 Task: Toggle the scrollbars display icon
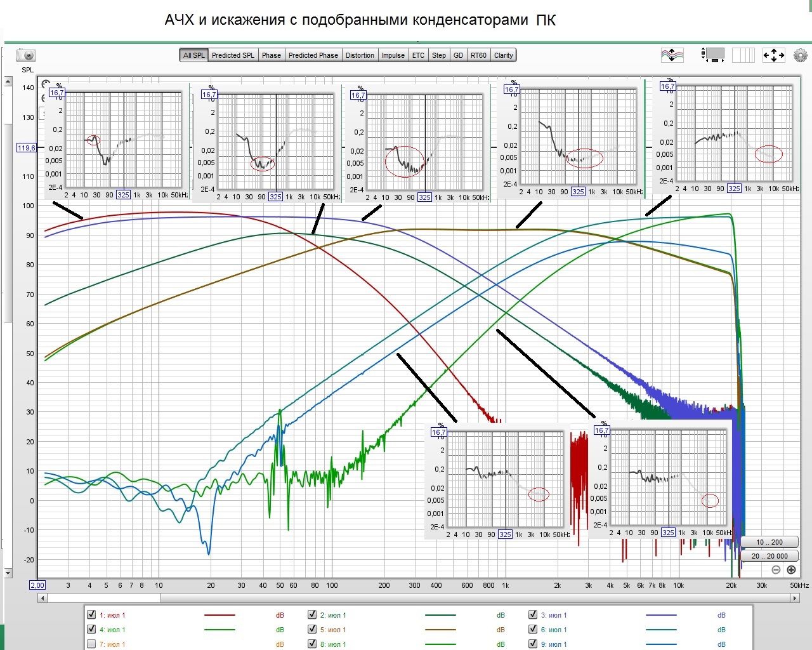tap(713, 55)
